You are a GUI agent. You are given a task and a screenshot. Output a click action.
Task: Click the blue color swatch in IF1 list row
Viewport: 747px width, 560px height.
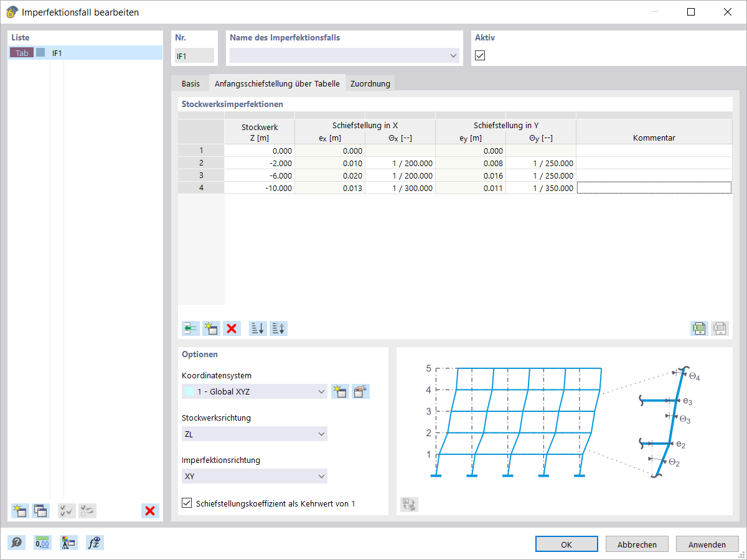click(x=40, y=53)
